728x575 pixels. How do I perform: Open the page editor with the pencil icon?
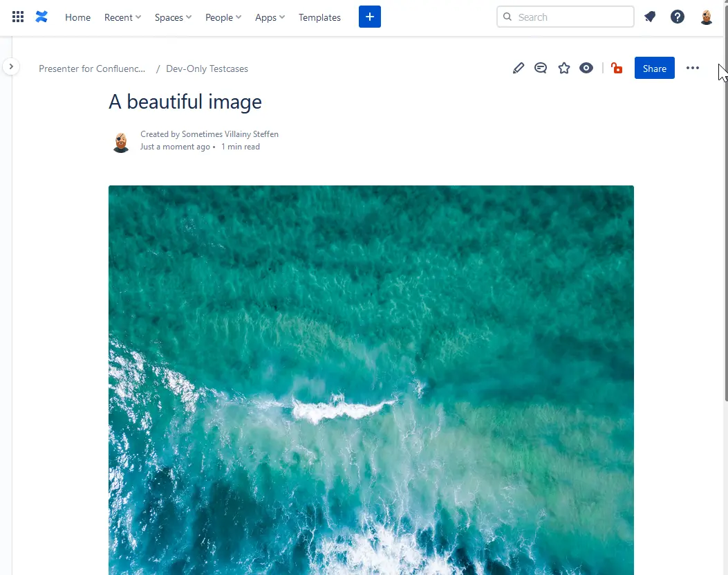tap(519, 68)
